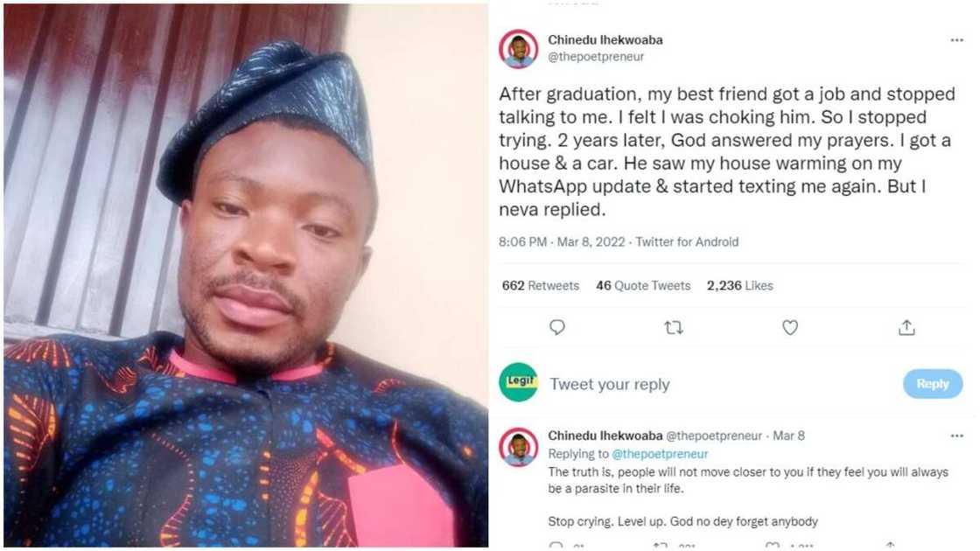The image size is (980, 551).
Task: View the 46 Quote Tweets list
Action: click(x=643, y=286)
